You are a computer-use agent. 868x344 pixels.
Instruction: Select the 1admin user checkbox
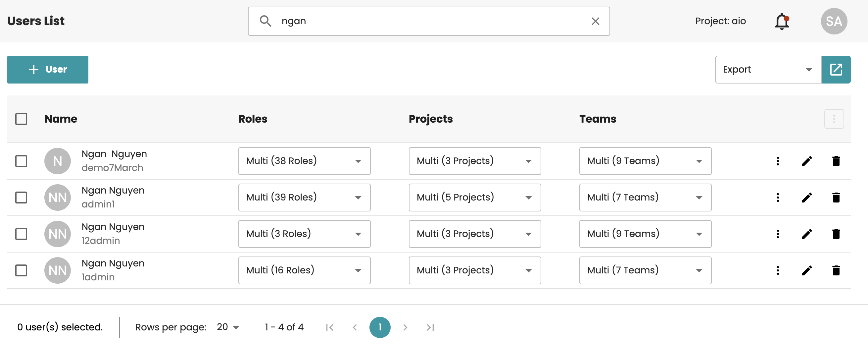pos(21,270)
